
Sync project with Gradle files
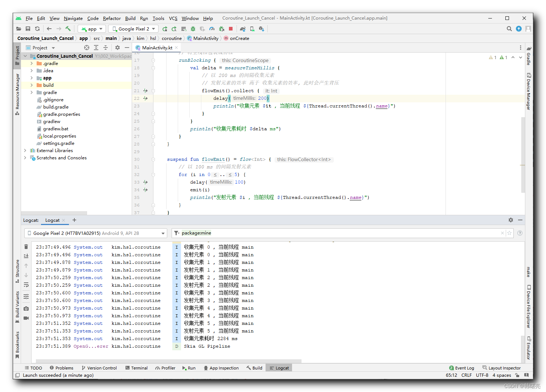pos(243,29)
